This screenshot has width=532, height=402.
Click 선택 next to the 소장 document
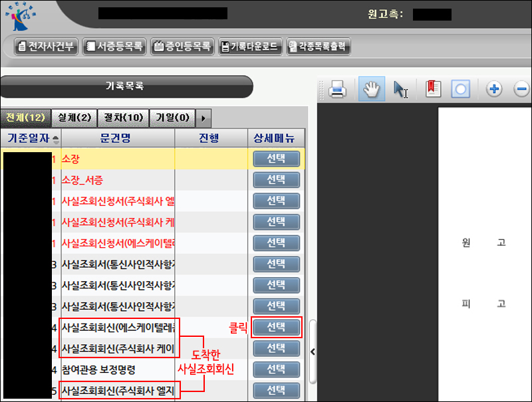point(276,159)
